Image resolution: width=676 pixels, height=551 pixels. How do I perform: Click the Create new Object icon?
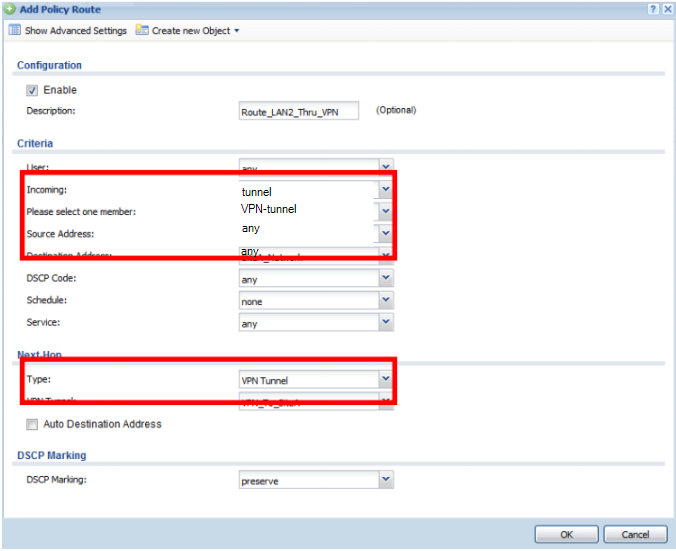[142, 31]
